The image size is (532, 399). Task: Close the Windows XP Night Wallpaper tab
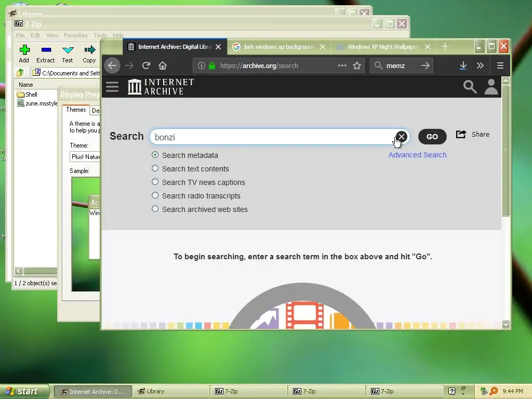point(428,47)
